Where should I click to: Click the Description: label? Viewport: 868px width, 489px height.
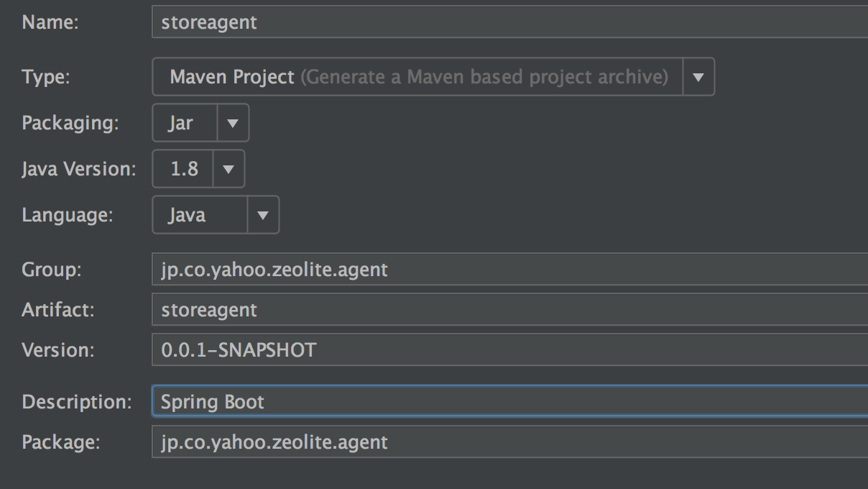coord(77,402)
